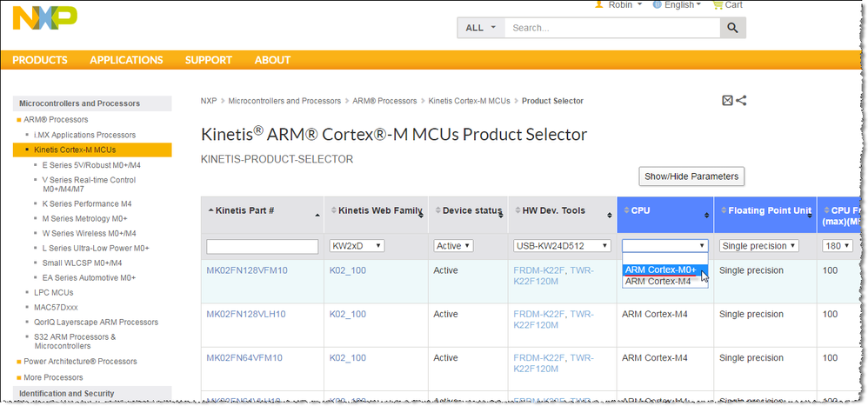
Task: Click the Robin user account icon
Action: pos(599,4)
